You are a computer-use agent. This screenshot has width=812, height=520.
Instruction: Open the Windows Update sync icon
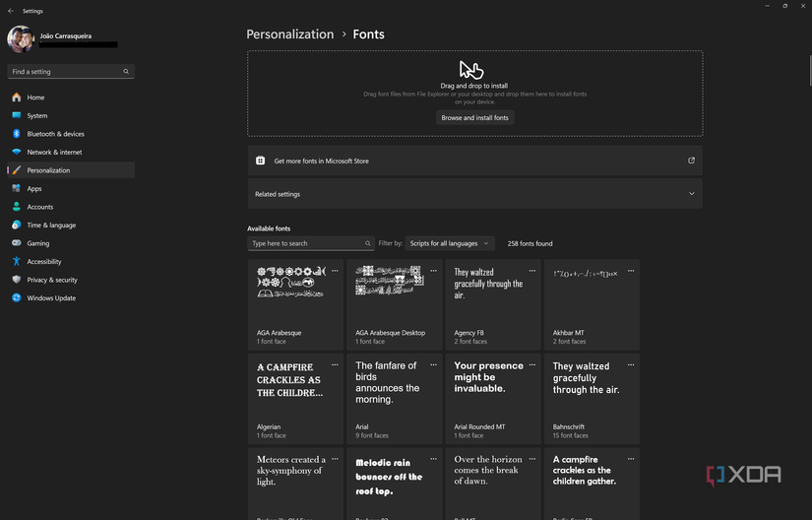tap(17, 297)
